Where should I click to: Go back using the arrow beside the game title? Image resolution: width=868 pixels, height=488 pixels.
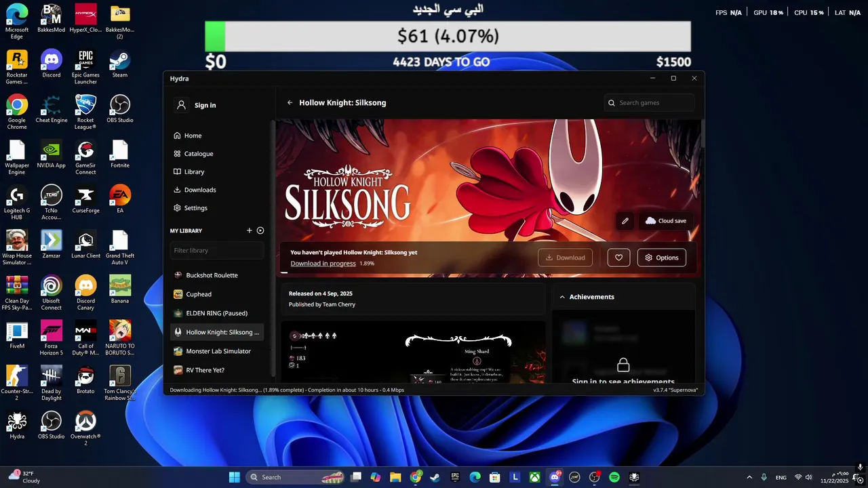coord(290,103)
